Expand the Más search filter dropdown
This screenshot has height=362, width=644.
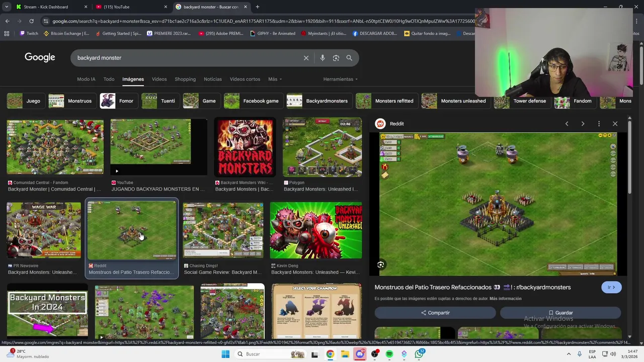[275, 79]
